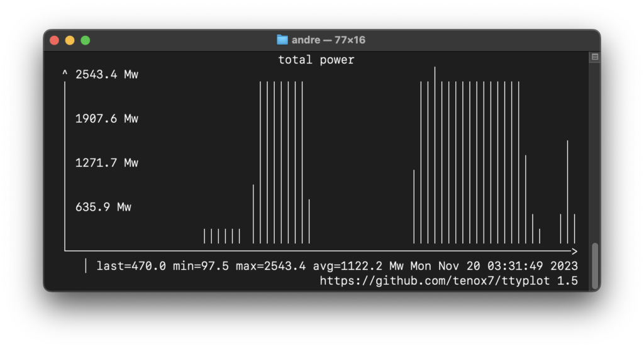Click the text cursor bar before last=470.0
The height and width of the screenshot is (349, 644).
click(x=86, y=266)
